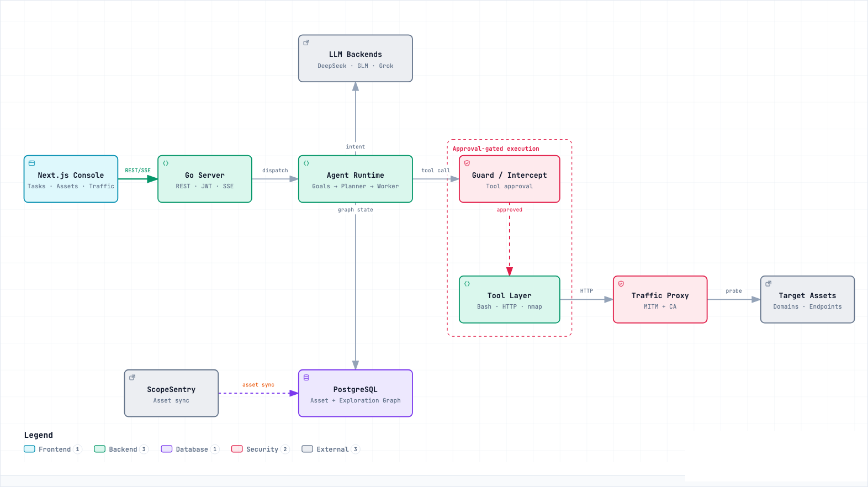The height and width of the screenshot is (487, 868).
Task: Click the shield icon on Traffic Proxy node
Action: 621,284
